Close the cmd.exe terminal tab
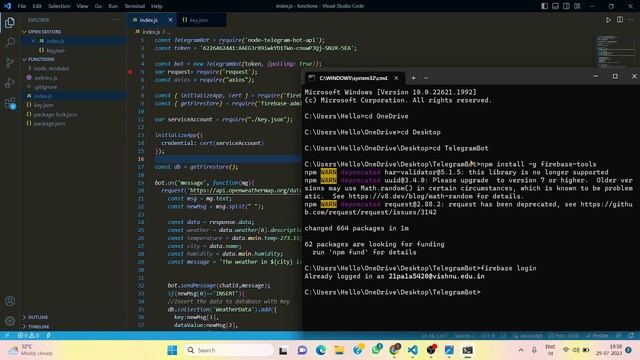Viewport: 640px width, 360px height. (396, 78)
